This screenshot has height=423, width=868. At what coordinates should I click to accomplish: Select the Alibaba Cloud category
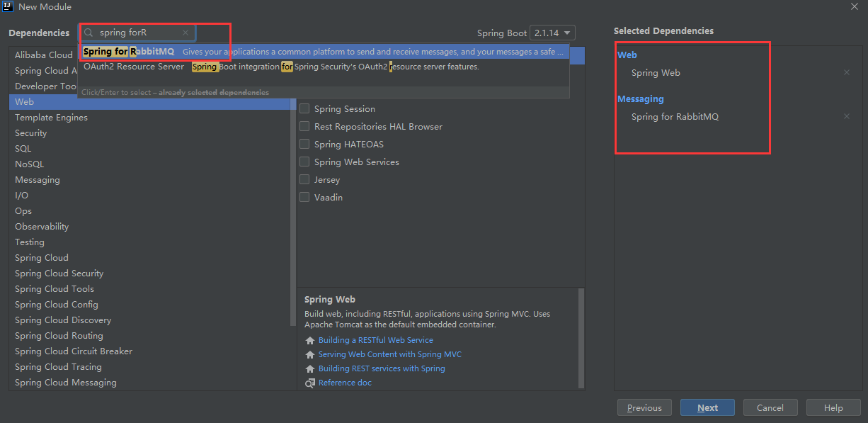pyautogui.click(x=44, y=55)
